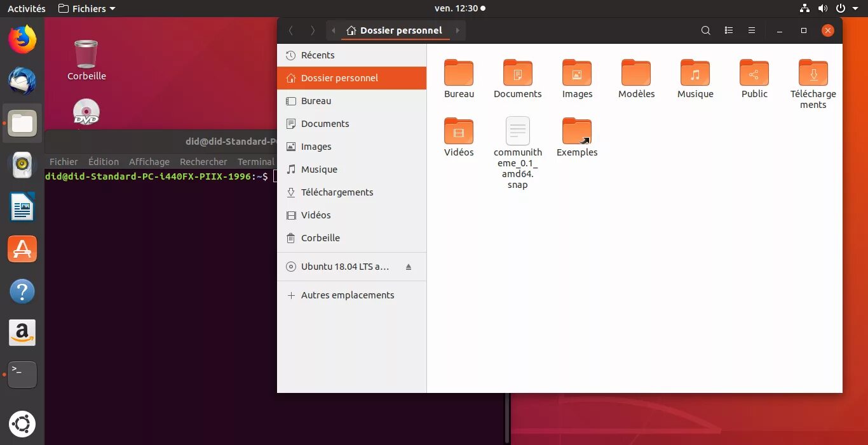Viewport: 868px width, 445px height.
Task: Open the Vidéos folder in file grid
Action: 459,131
